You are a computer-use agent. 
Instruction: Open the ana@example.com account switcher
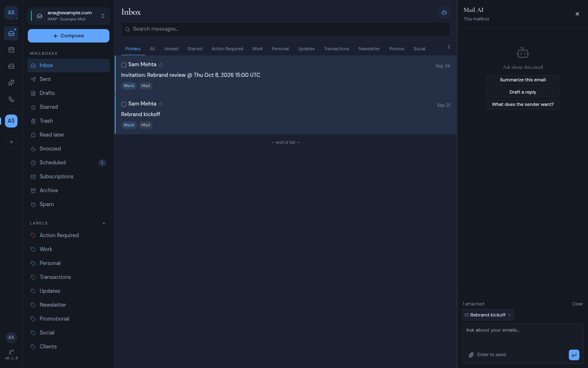(69, 16)
